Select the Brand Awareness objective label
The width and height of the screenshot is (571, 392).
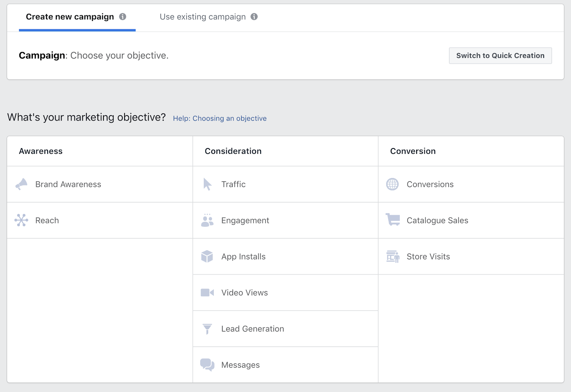pos(68,184)
